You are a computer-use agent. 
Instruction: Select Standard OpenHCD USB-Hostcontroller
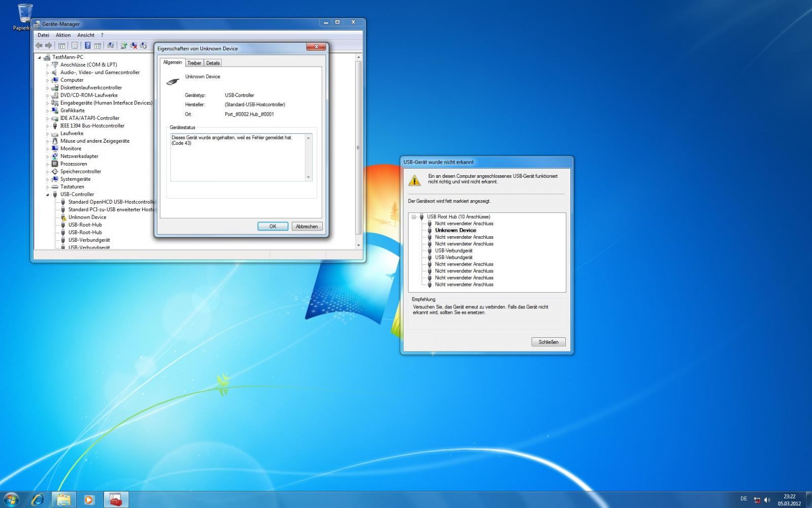tap(111, 202)
